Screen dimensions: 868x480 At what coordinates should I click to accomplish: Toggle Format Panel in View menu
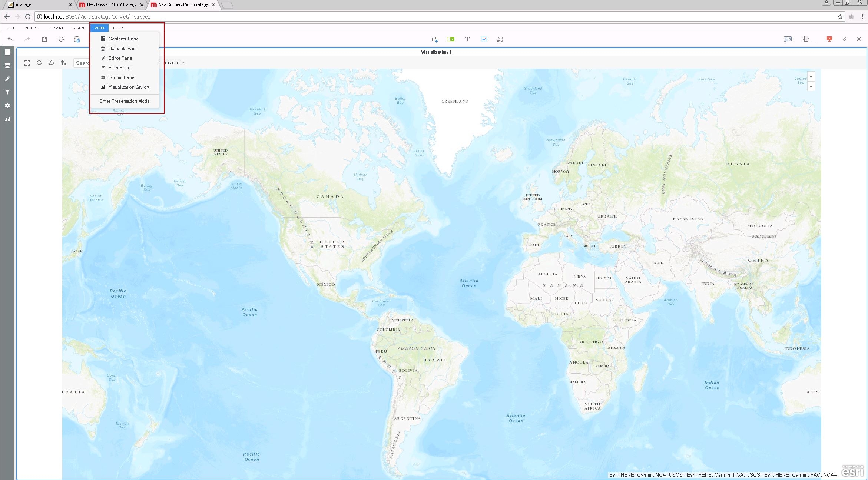(x=122, y=77)
